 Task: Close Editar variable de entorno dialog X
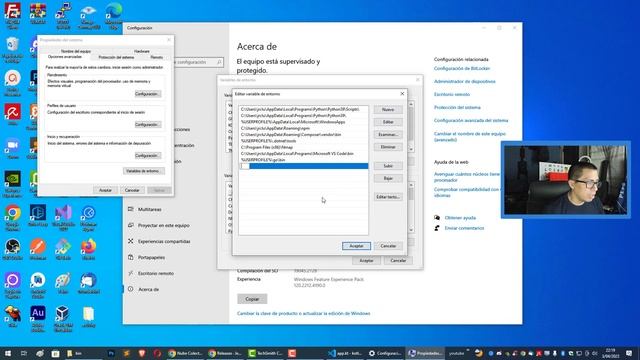point(402,93)
